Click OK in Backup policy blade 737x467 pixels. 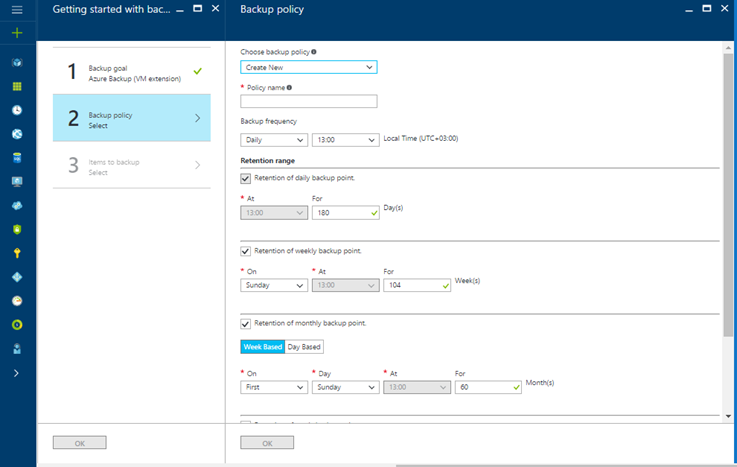267,443
